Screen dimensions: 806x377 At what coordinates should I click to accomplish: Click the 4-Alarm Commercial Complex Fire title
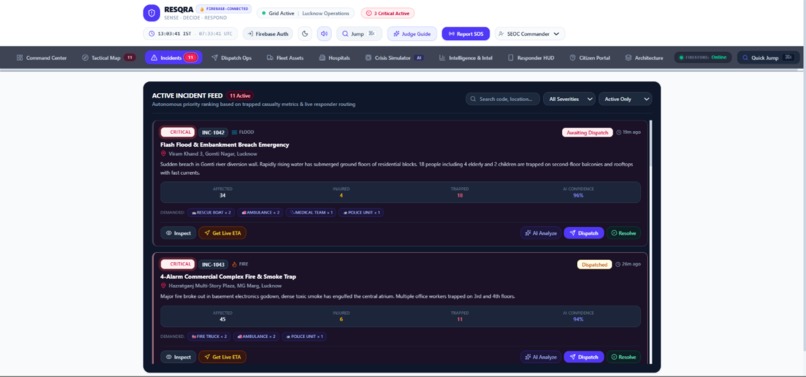pyautogui.click(x=228, y=277)
